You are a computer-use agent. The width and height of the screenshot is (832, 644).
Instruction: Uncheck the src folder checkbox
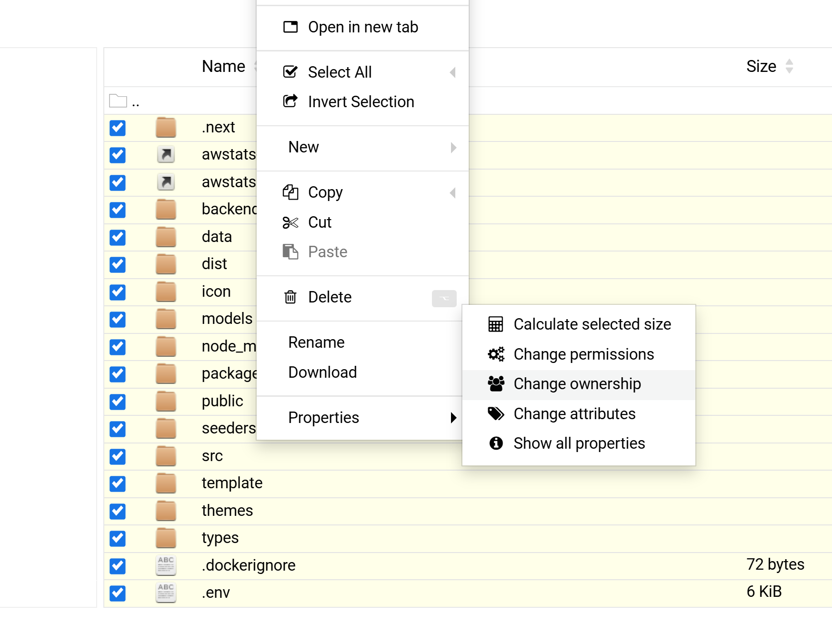118,456
